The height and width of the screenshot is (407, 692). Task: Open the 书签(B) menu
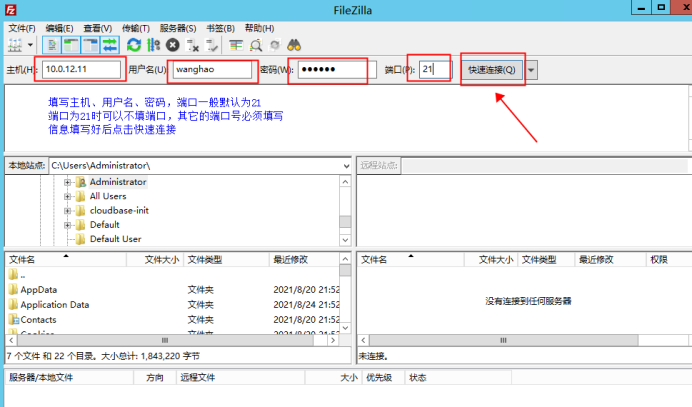coord(221,28)
